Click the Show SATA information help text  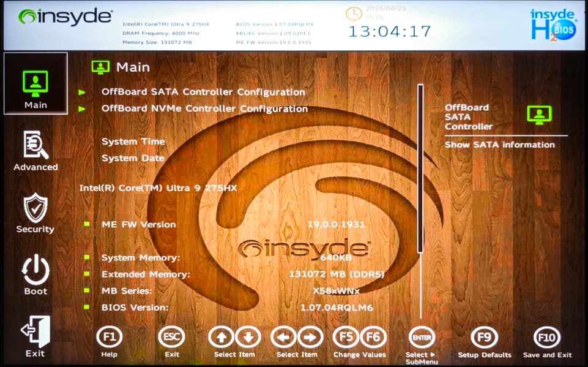click(x=500, y=145)
